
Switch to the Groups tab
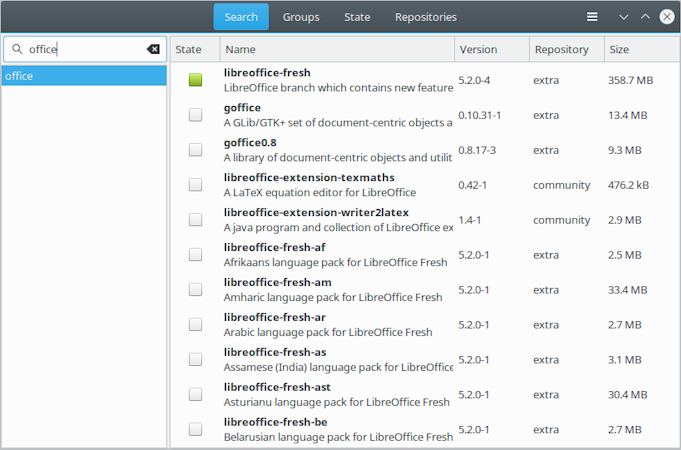(301, 17)
